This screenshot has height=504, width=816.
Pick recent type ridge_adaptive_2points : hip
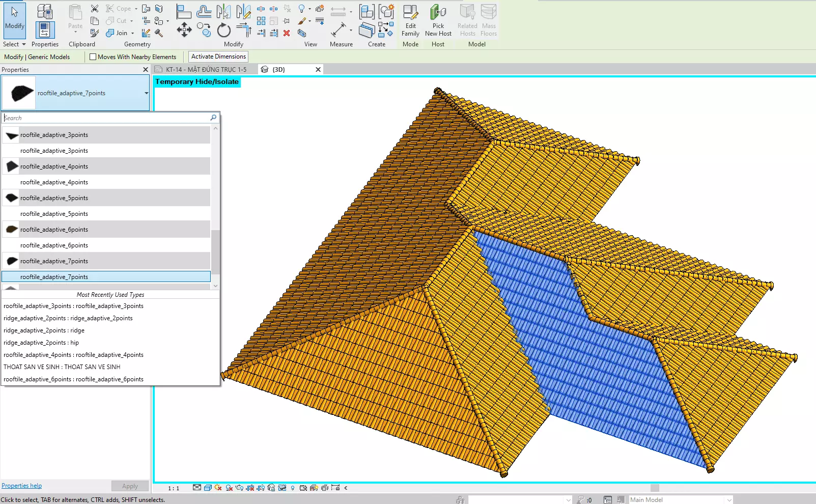click(x=41, y=343)
